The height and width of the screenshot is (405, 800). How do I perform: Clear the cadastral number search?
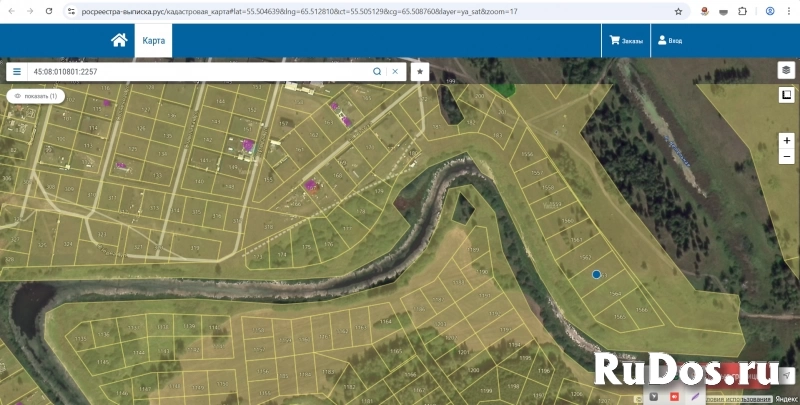click(x=395, y=72)
